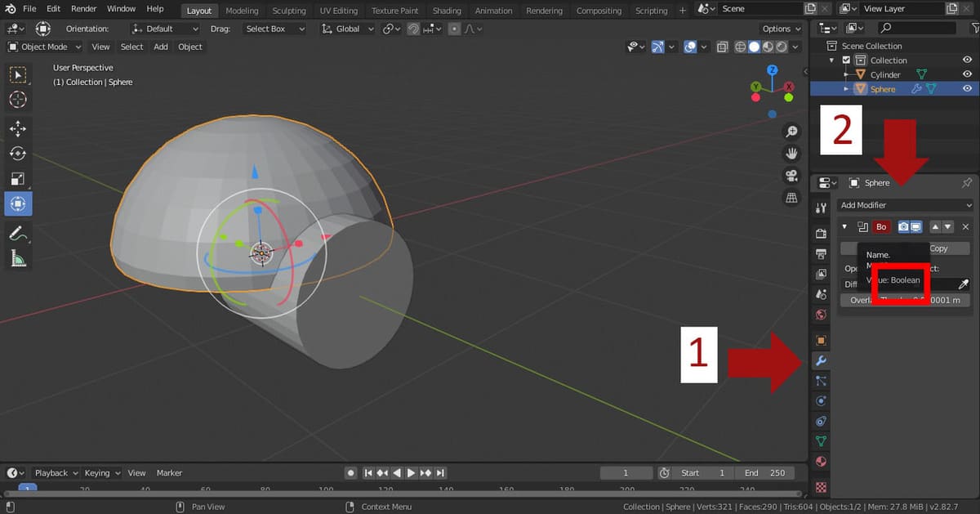
Task: Click the object picker eyedropper icon
Action: point(964,284)
